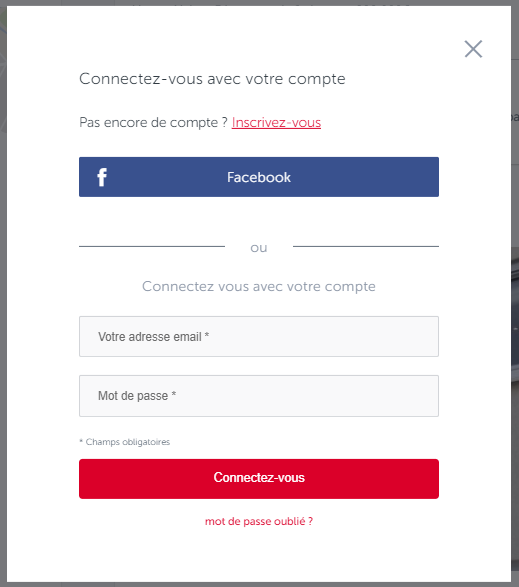Close the login dialog with X icon
519x587 pixels.
tap(473, 49)
